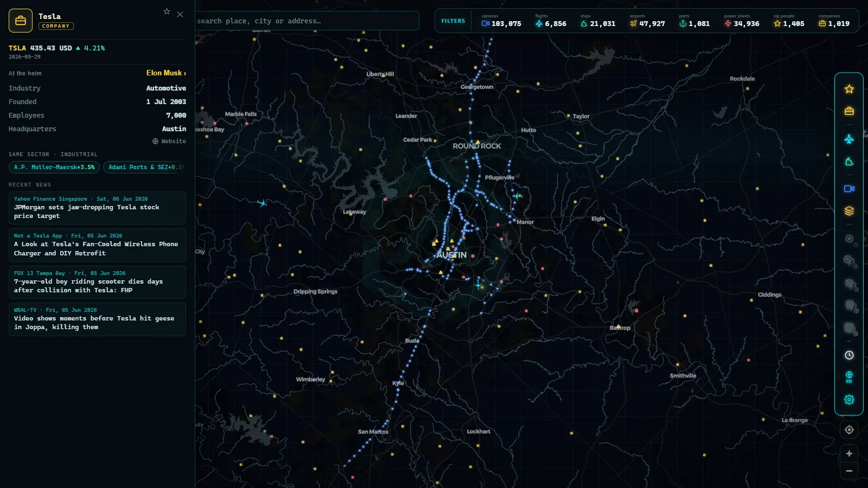Click the AUSTIN city label on the map
Viewport: 868px width, 488px height.
coord(451,255)
